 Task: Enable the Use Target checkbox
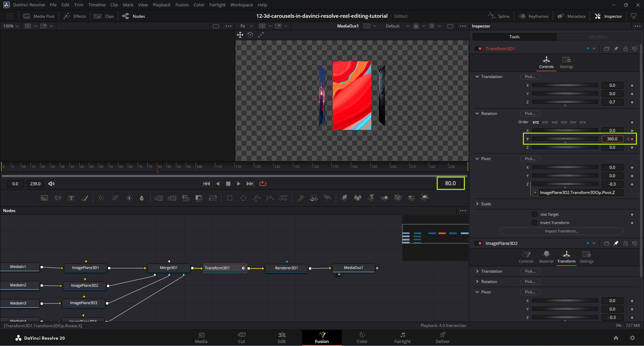tap(535, 214)
